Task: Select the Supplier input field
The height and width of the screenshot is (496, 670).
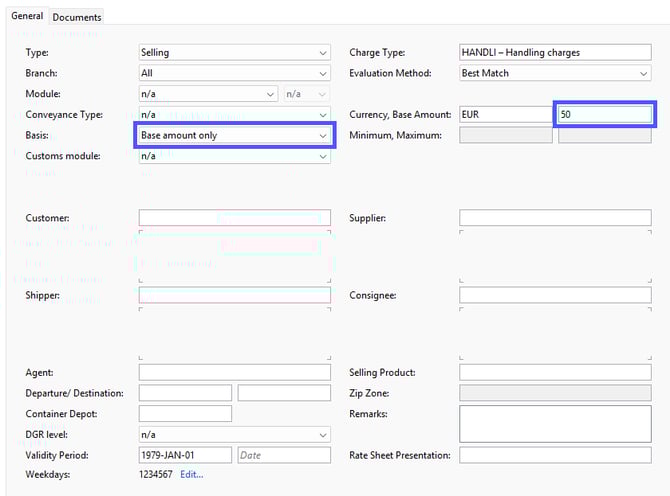Action: tap(555, 218)
